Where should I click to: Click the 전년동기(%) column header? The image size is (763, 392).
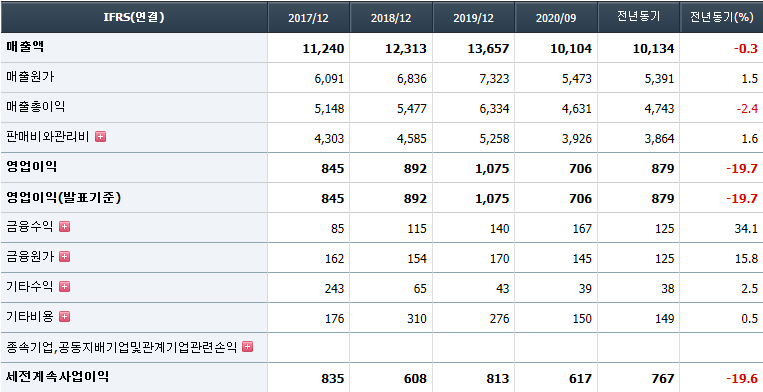721,17
